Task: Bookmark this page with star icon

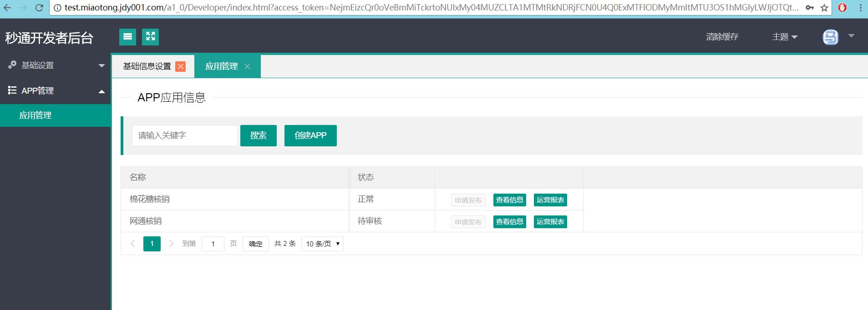Action: tap(824, 8)
